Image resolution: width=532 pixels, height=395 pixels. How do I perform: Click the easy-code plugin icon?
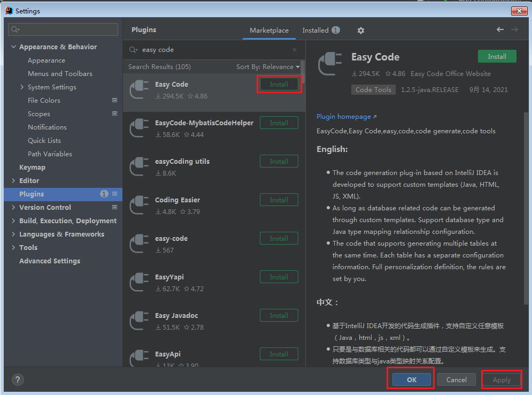click(x=139, y=244)
